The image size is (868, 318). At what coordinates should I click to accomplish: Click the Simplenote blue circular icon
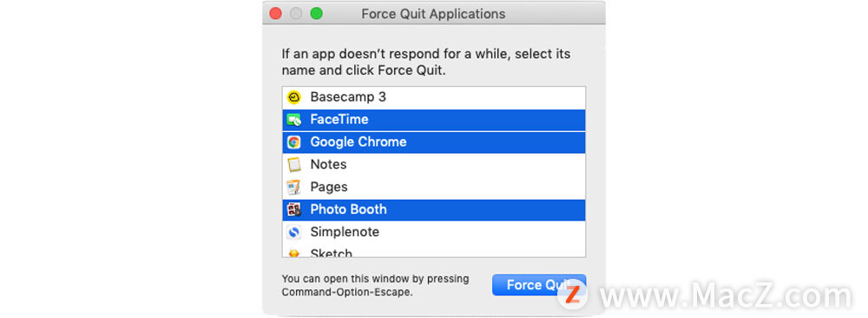[294, 232]
